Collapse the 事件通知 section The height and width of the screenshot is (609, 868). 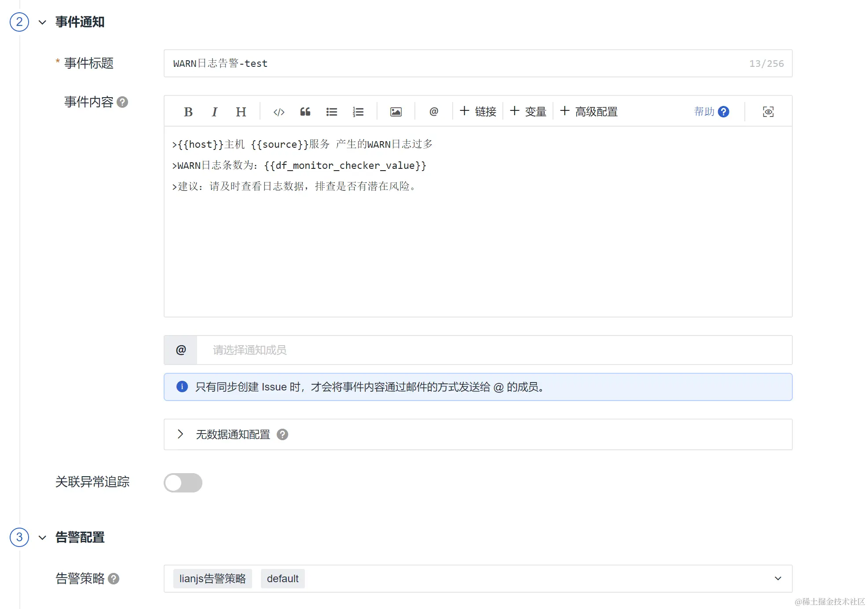pos(42,22)
